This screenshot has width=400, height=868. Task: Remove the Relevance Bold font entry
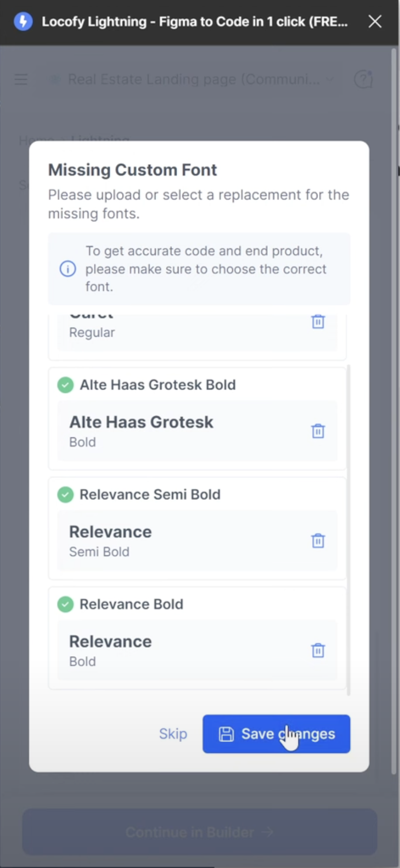pos(318,650)
